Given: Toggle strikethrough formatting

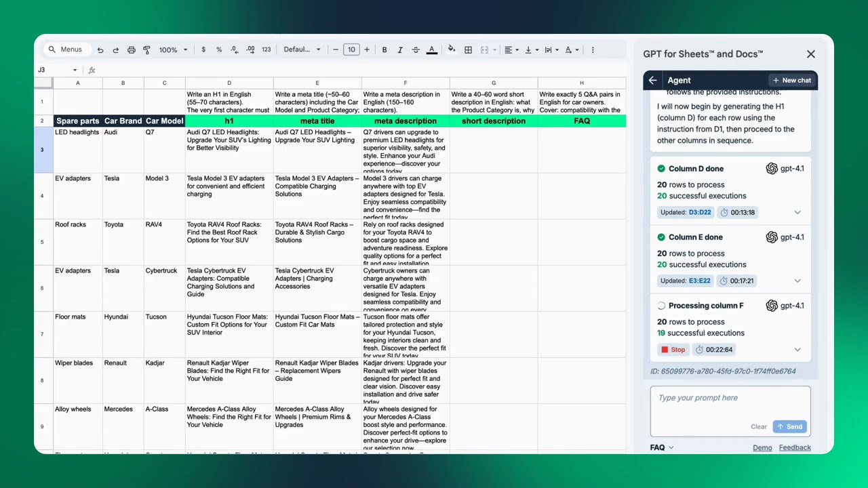Looking at the screenshot, I should coord(416,49).
